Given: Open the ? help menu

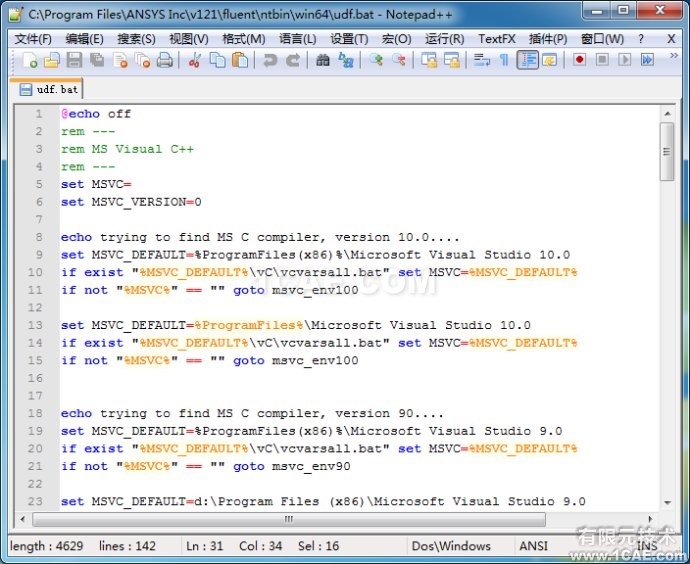Looking at the screenshot, I should coord(641,39).
